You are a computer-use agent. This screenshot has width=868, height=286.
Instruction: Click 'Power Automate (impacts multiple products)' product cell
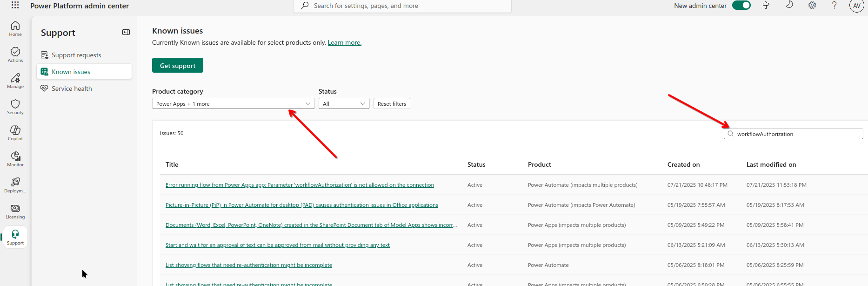(583, 185)
